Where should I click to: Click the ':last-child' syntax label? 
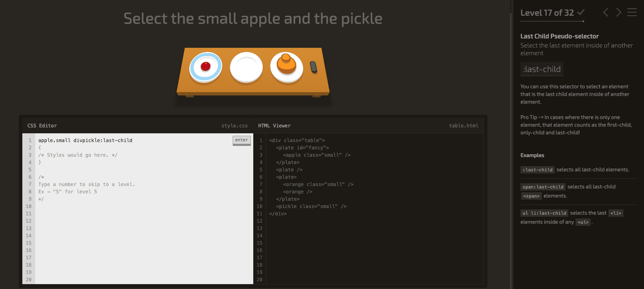(x=542, y=69)
